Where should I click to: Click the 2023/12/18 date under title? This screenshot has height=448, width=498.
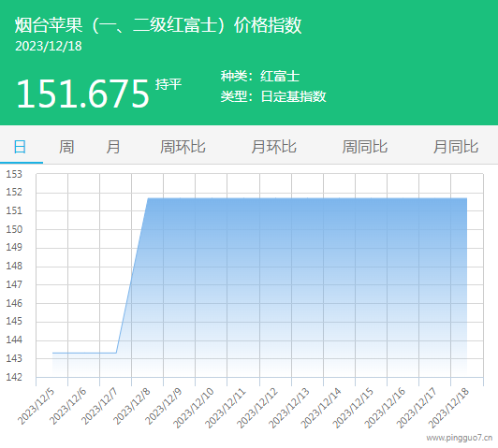49,47
